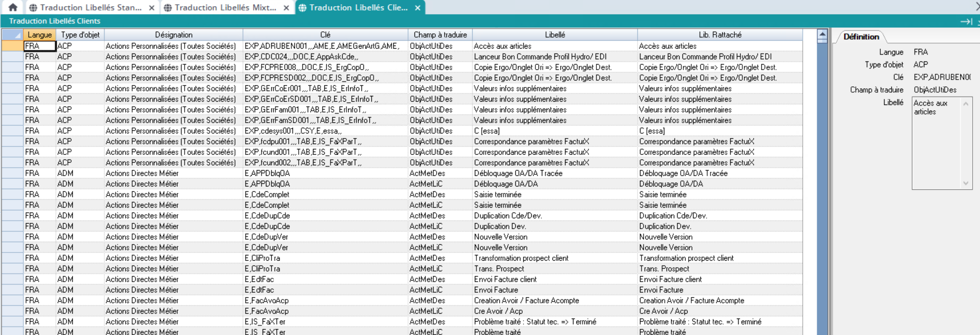Image resolution: width=980 pixels, height=335 pixels.
Task: Collapse side panel with arrow-to-bar icon
Action: pos(966,21)
